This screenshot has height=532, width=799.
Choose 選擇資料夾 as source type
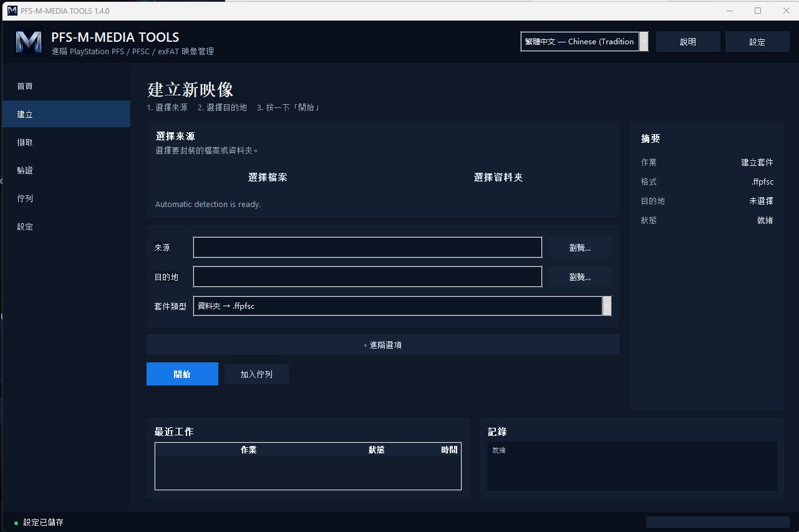[498, 178]
